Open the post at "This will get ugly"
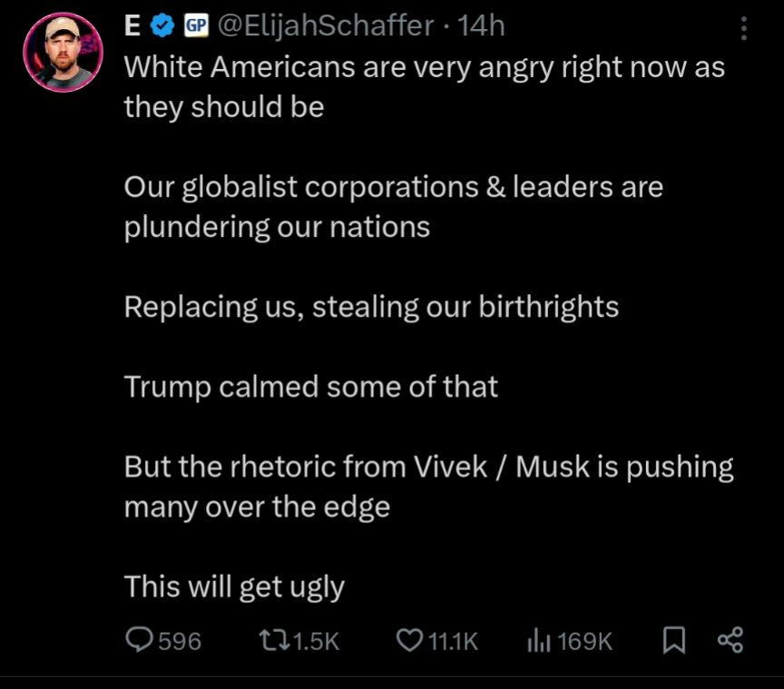Screen dimensions: 784x689 pyautogui.click(x=234, y=587)
